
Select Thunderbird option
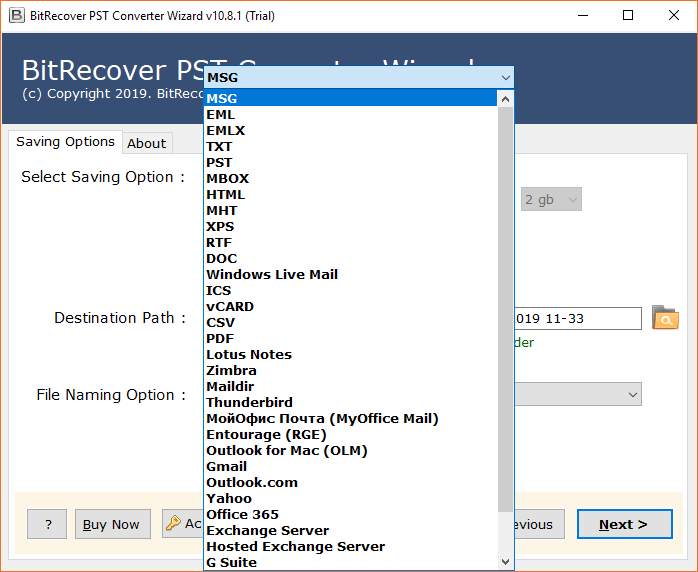pos(350,403)
